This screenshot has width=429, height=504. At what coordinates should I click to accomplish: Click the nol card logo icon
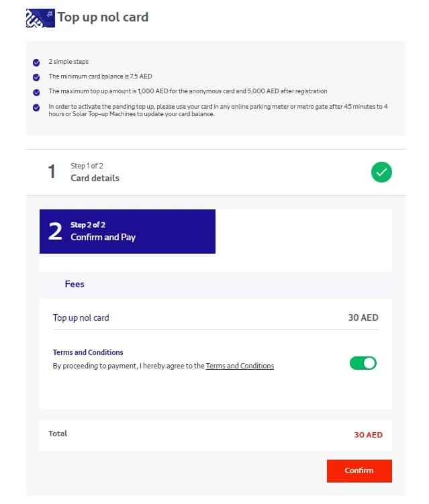40,18
